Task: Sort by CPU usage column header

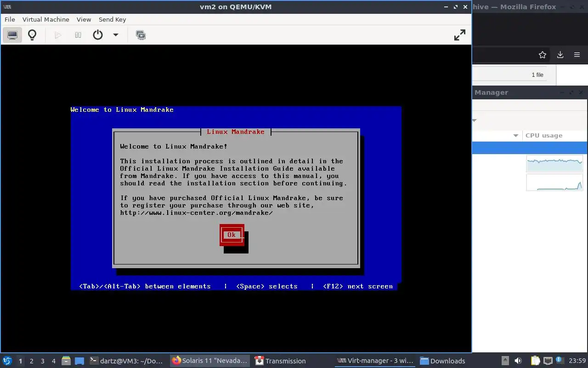Action: pyautogui.click(x=544, y=135)
